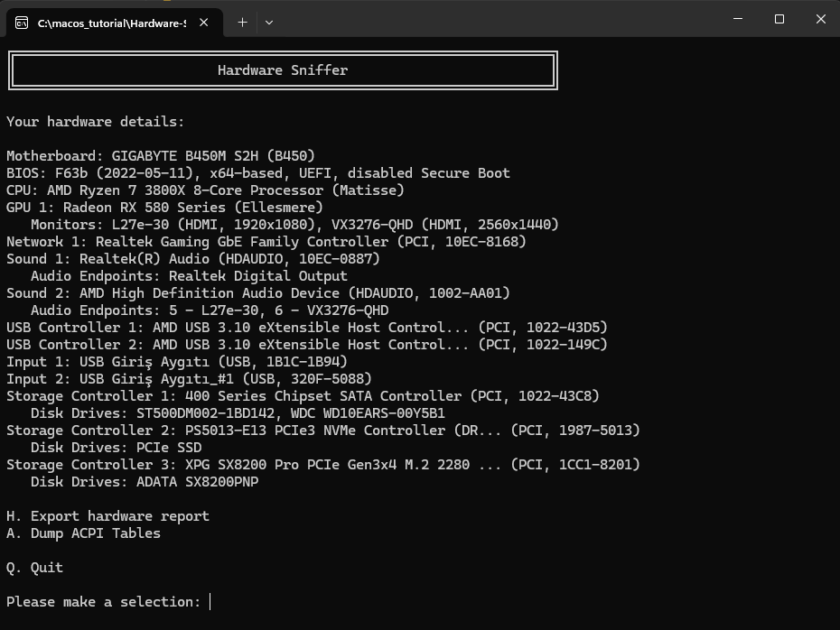The width and height of the screenshot is (840, 630).
Task: Click the Realtek Gaming GbE Network line
Action: (266, 242)
